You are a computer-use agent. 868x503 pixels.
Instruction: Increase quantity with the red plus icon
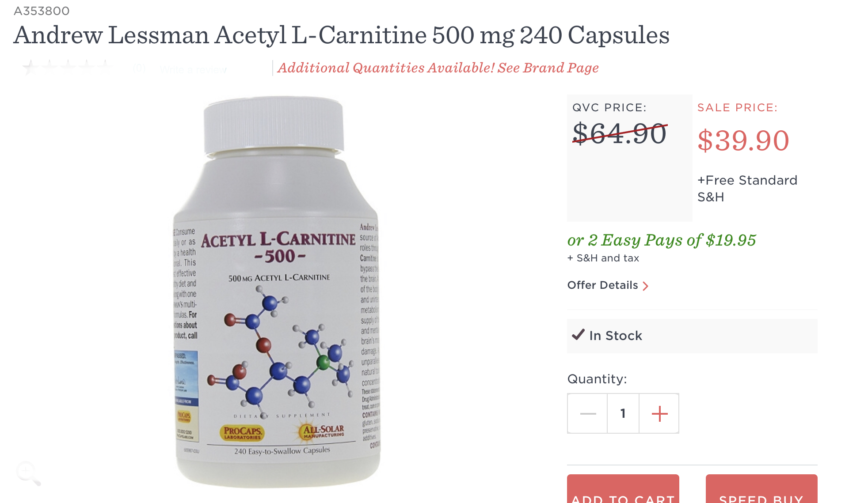point(659,414)
